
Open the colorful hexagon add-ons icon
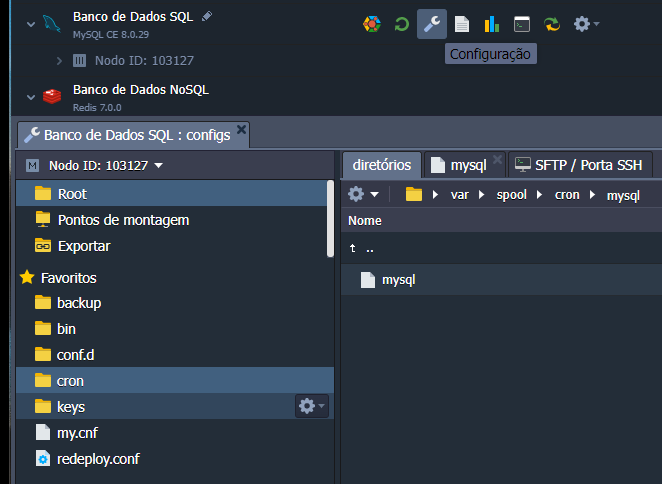371,24
